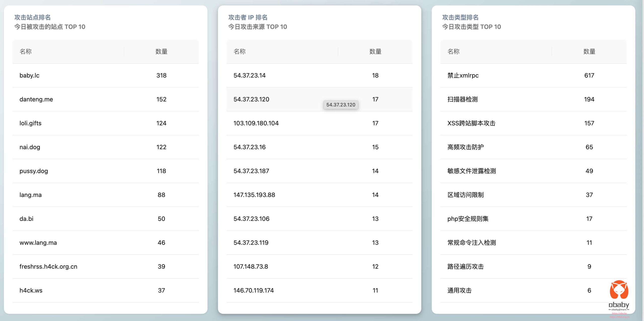Select the 高频攻击防护 attack type row
The image size is (644, 321).
[x=465, y=147]
